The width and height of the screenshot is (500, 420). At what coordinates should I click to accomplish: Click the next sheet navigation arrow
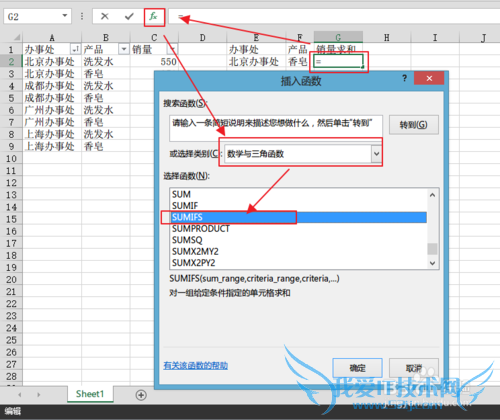[x=39, y=395]
